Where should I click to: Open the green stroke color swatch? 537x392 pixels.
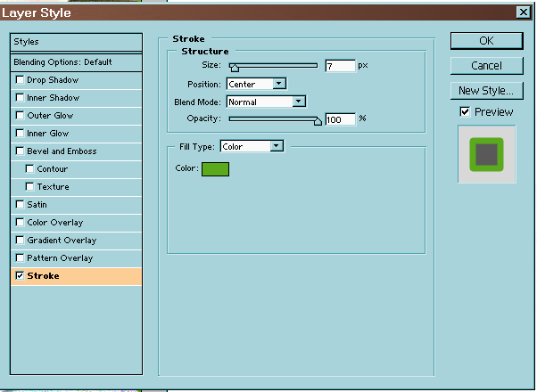[215, 168]
